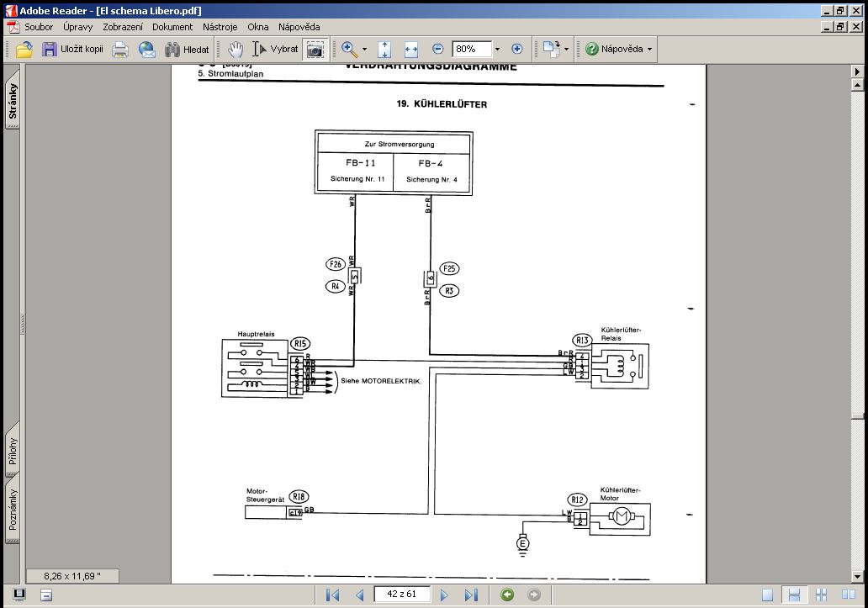Jump to the last page
The width and height of the screenshot is (868, 608).
coord(471,595)
